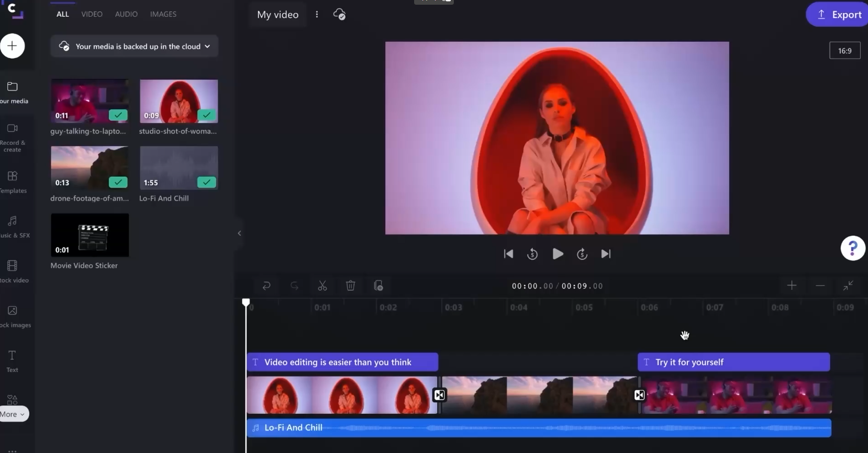
Task: Open the three-dot menu beside title
Action: pyautogui.click(x=317, y=14)
